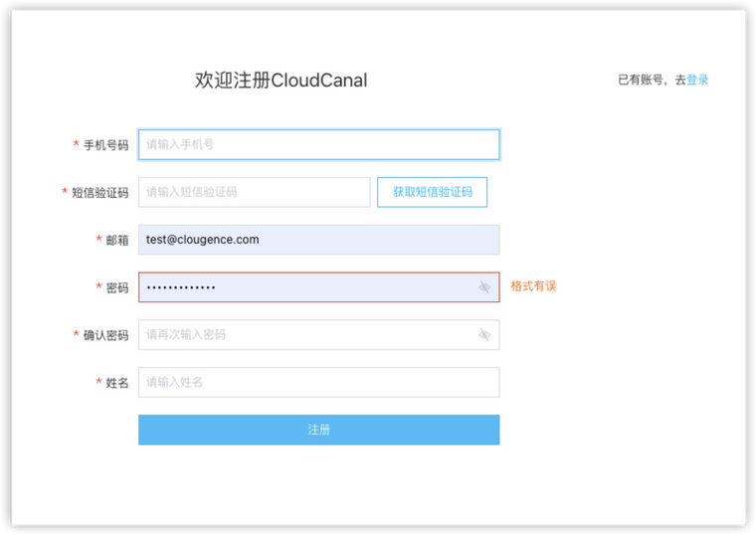Click the 密码 password input field
Image resolution: width=756 pixels, height=535 pixels.
pyautogui.click(x=318, y=287)
